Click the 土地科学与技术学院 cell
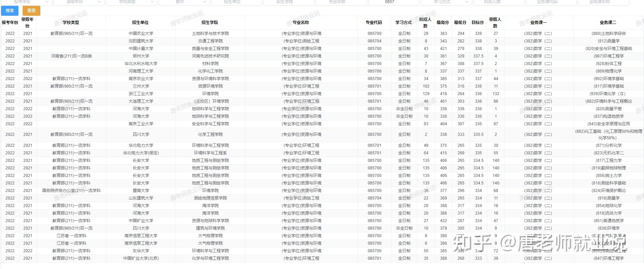This screenshot has height=269, width=644. [210, 34]
